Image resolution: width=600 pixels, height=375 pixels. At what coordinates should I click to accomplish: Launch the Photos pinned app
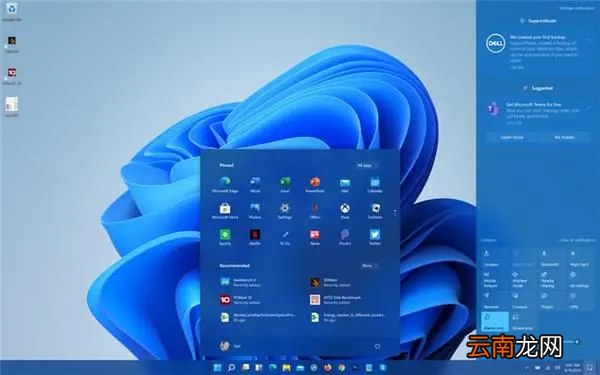tap(255, 210)
